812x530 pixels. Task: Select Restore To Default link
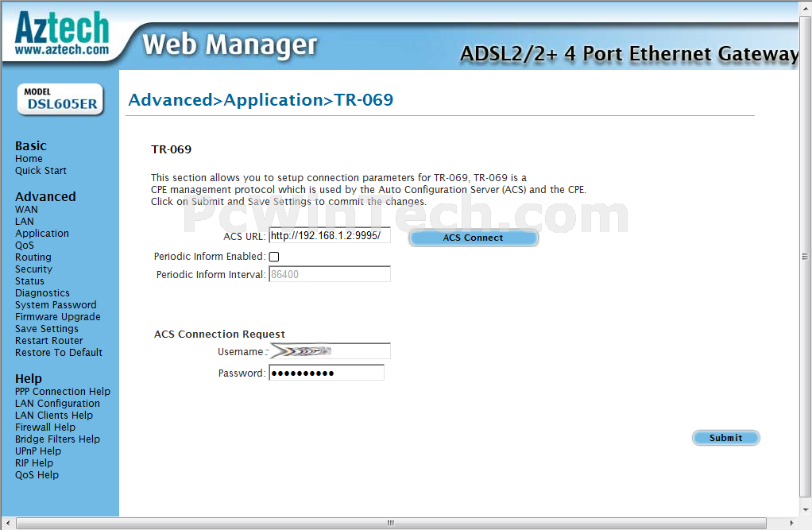(59, 352)
